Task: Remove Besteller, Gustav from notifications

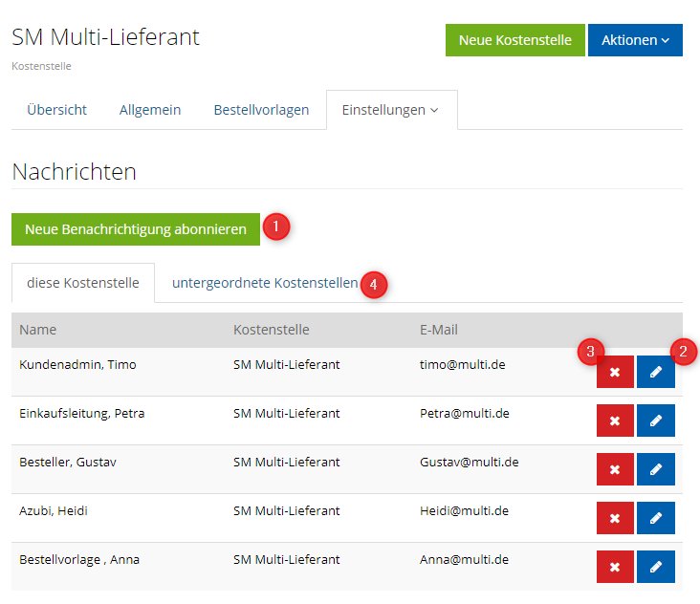Action: (x=615, y=469)
